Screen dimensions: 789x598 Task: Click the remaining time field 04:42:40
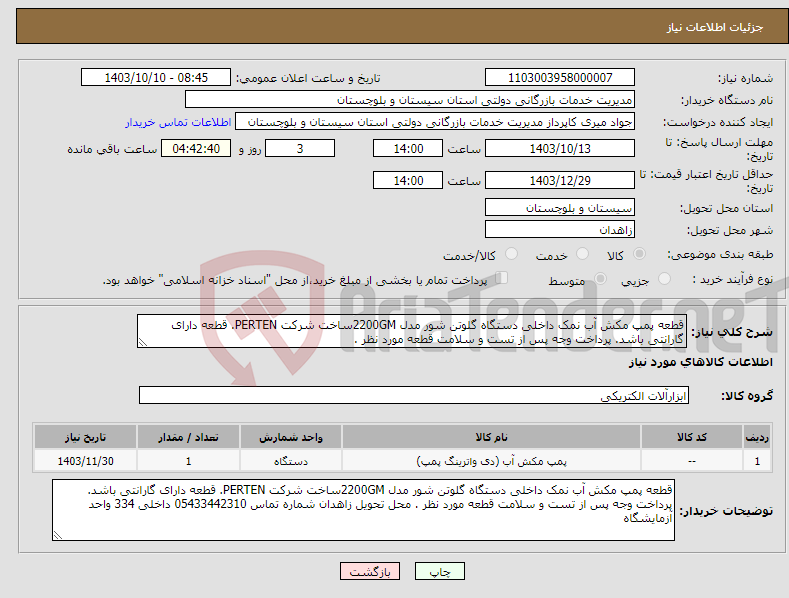196,148
